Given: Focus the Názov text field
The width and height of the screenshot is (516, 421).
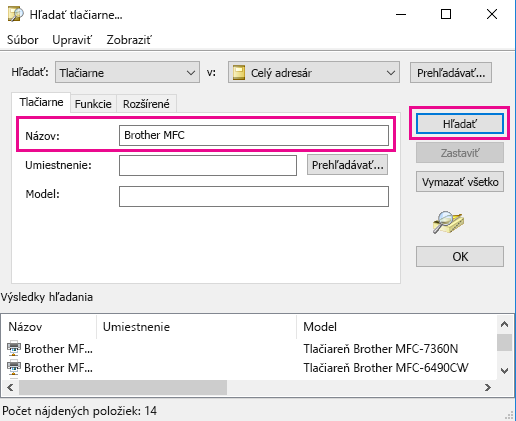Looking at the screenshot, I should tap(254, 135).
